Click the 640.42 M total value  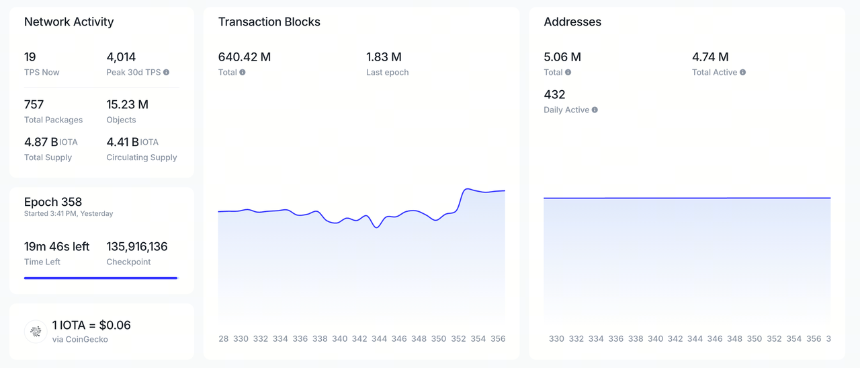pos(245,57)
